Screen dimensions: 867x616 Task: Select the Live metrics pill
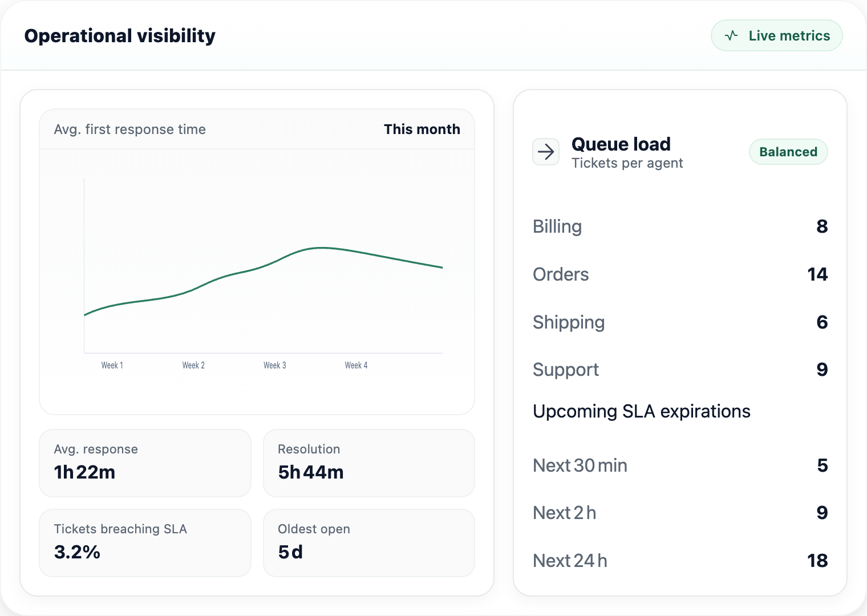coord(776,35)
